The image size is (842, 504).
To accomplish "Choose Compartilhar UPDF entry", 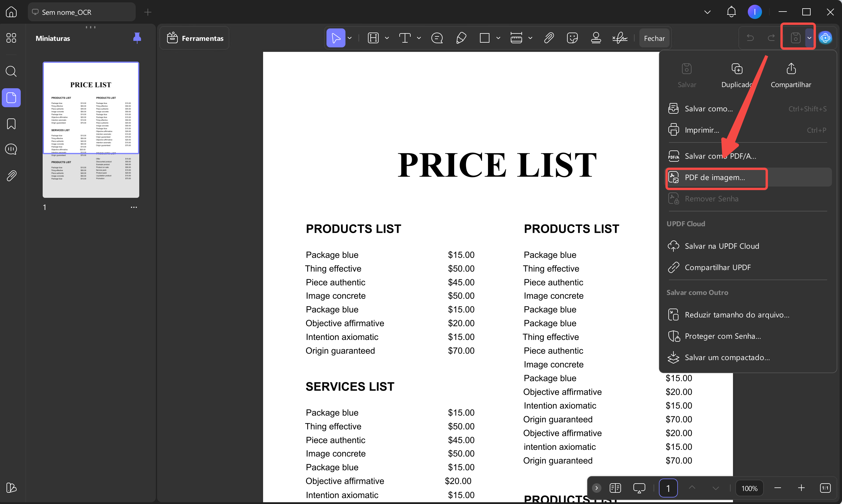I will coord(747,267).
